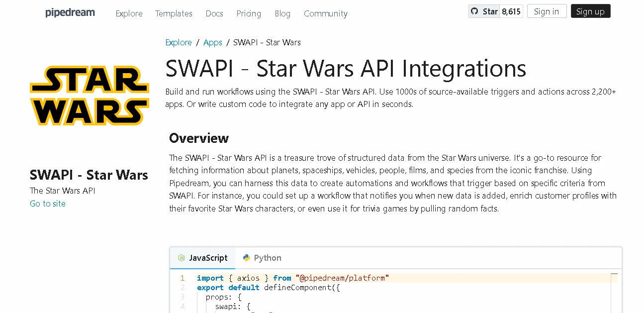
Task: Click the Star Wars logo image
Action: tap(90, 96)
